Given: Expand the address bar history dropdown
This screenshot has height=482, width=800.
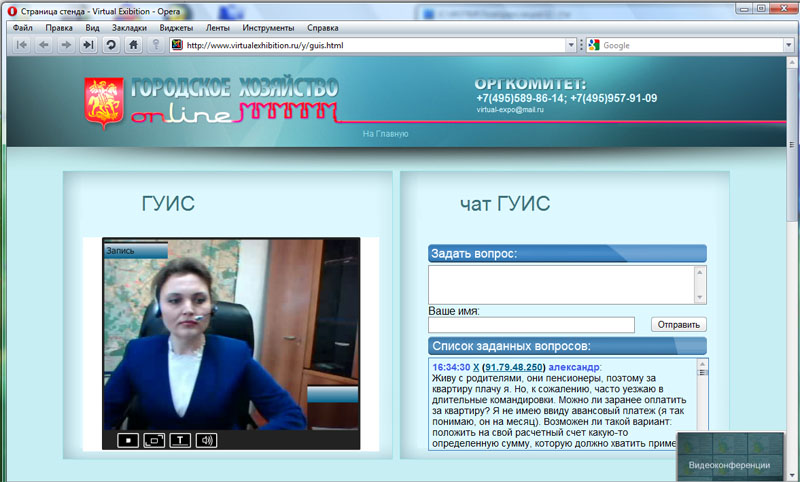Looking at the screenshot, I should click(571, 45).
